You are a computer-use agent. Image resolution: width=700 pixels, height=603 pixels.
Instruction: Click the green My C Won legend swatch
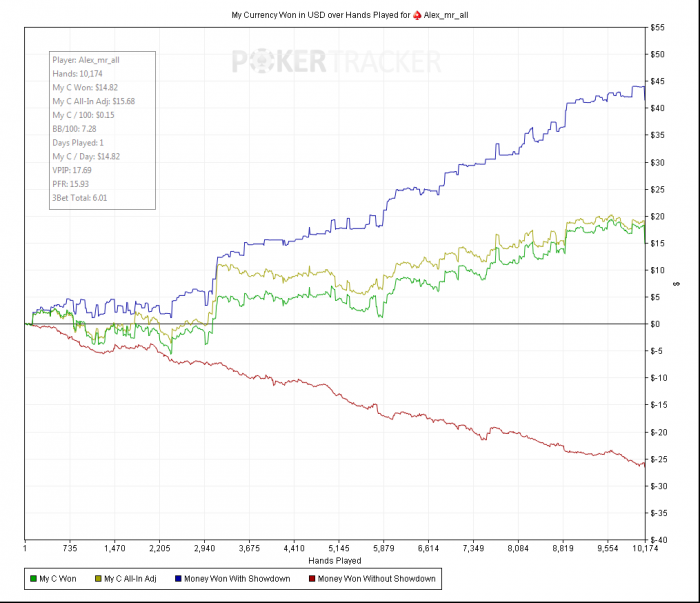click(x=33, y=579)
